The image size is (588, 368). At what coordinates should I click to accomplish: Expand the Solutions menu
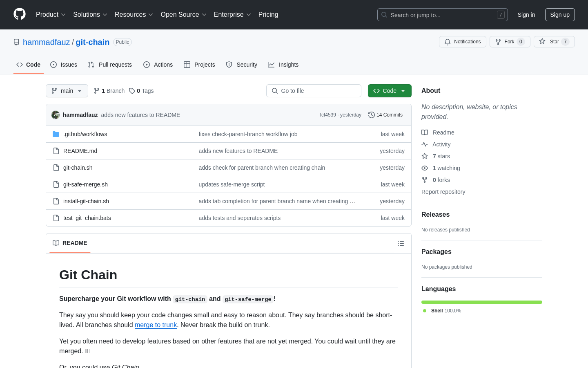point(90,15)
